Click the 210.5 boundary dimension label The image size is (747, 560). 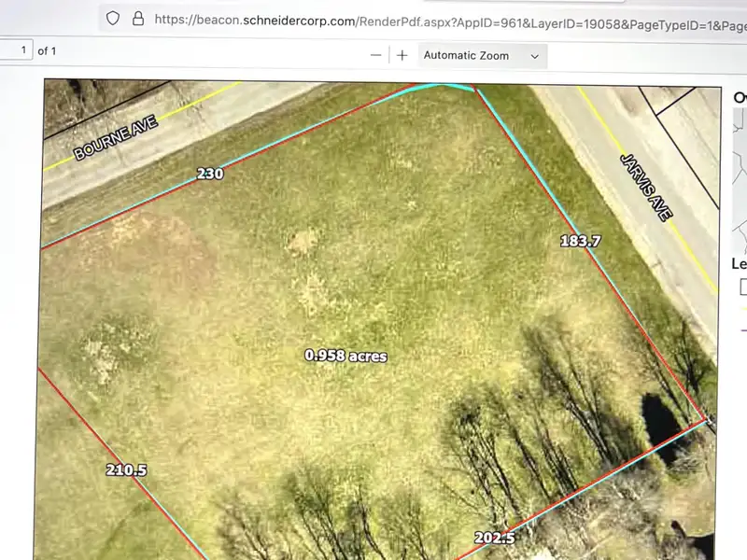126,469
